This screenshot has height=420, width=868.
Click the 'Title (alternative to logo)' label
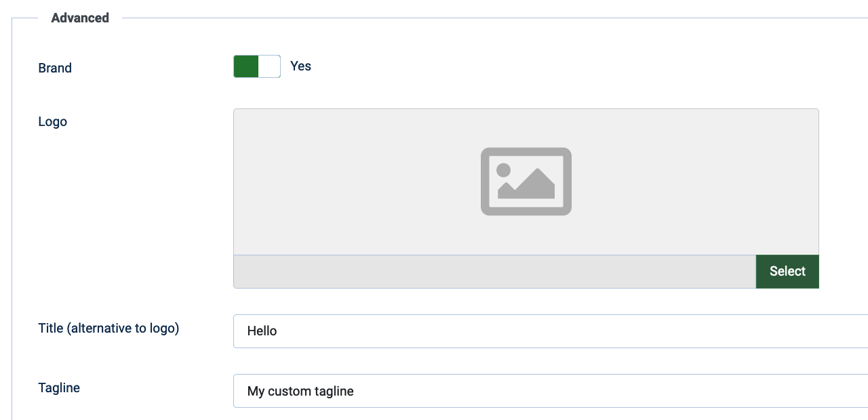(108, 329)
